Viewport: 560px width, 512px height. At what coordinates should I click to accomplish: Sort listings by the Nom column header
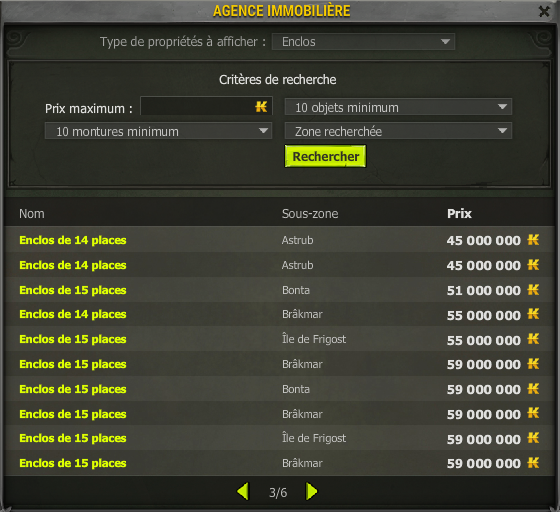point(32,214)
